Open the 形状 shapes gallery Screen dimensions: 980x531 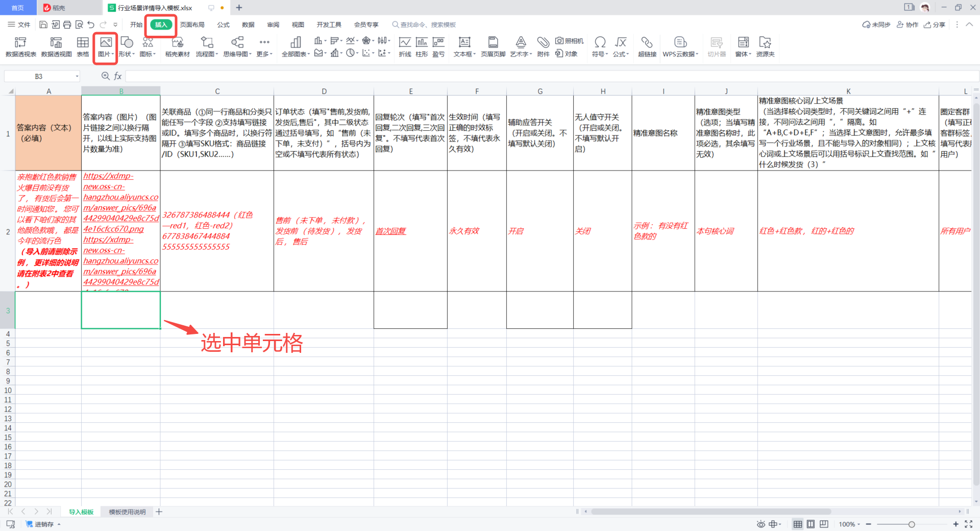[127, 47]
